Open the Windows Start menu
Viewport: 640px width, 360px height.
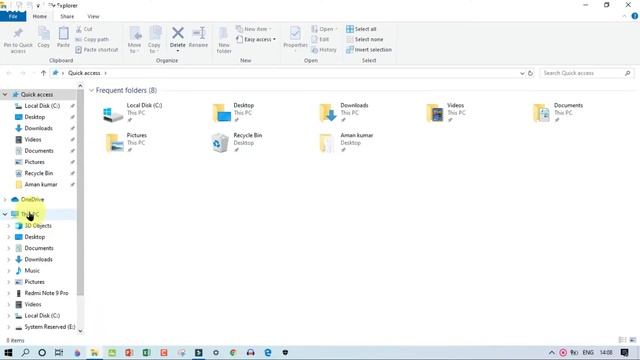[x=8, y=353]
